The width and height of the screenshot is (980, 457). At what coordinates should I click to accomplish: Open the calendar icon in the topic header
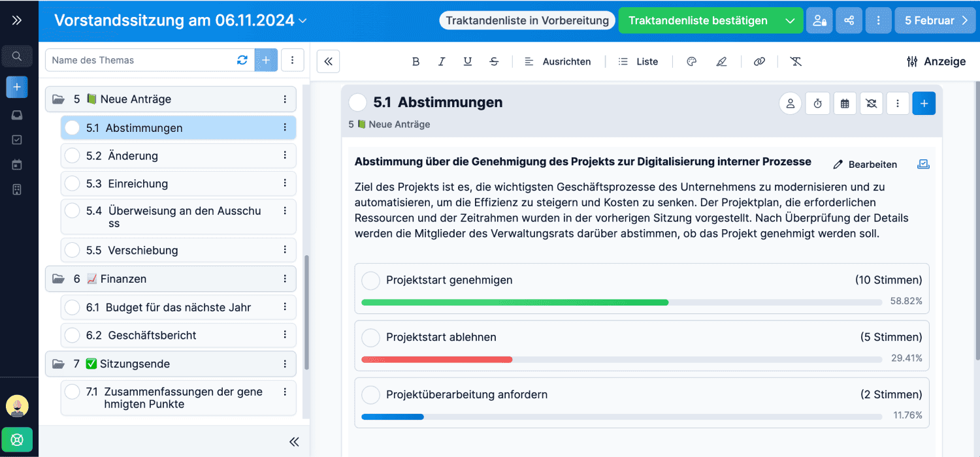pyautogui.click(x=844, y=102)
